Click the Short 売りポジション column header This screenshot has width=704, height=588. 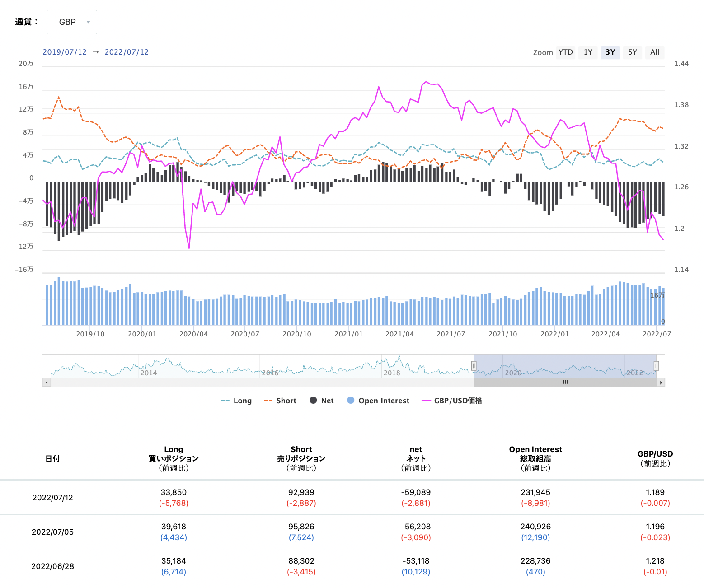(301, 458)
